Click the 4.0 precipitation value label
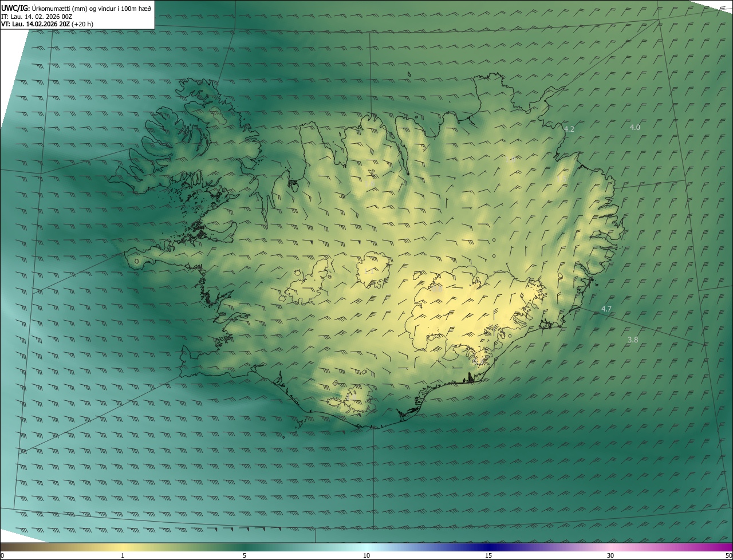Image resolution: width=733 pixels, height=560 pixels. point(635,127)
